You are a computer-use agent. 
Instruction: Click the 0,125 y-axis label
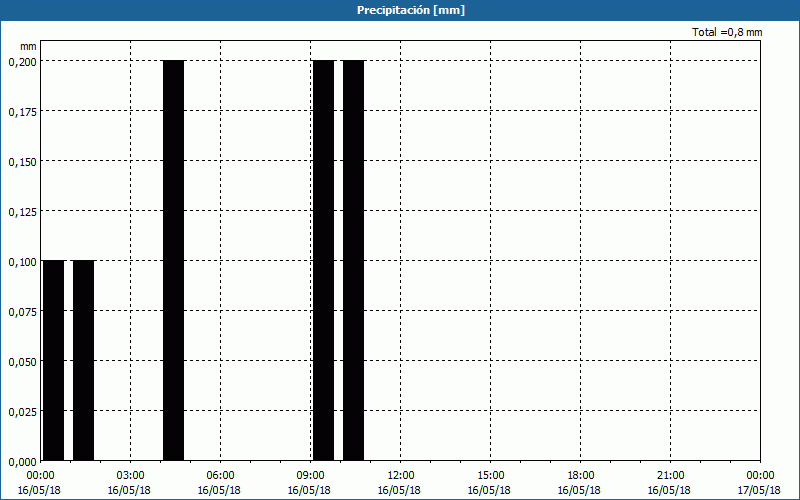(22, 212)
